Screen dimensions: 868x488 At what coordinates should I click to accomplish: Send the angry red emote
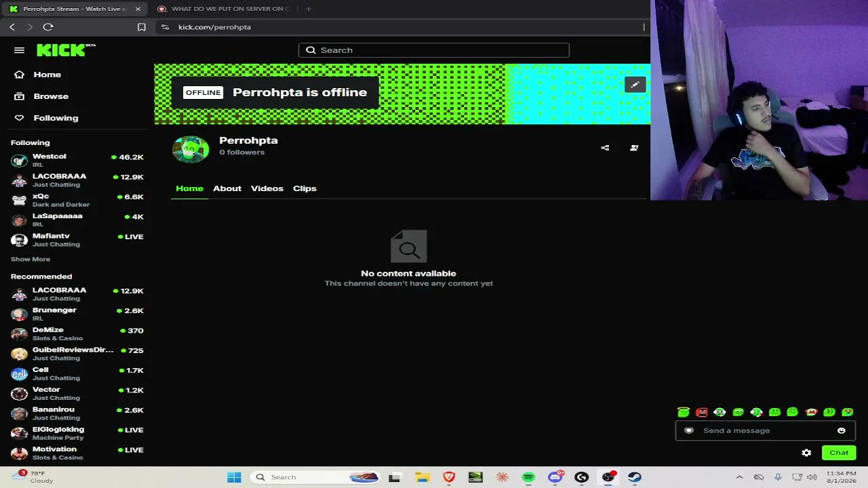[x=702, y=412]
